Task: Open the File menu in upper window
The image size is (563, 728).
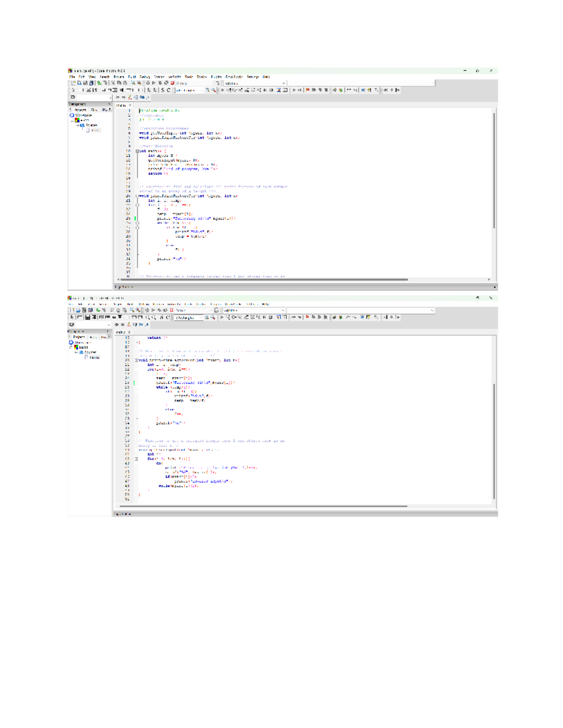Action: point(72,77)
